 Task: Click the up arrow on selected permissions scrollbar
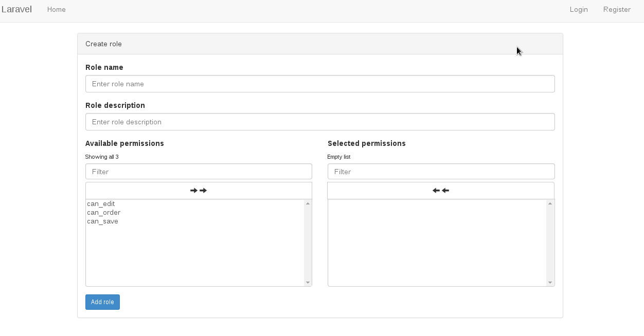point(550,202)
